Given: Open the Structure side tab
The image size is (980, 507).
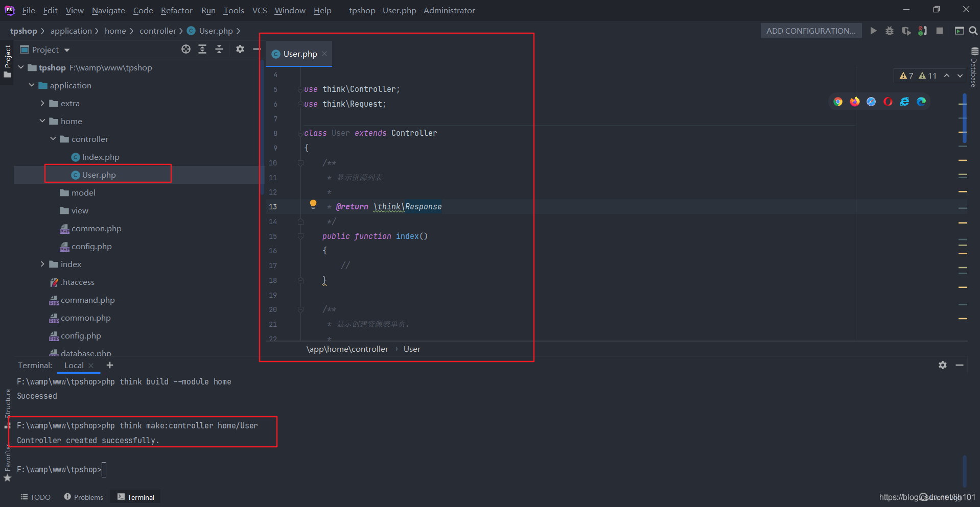Looking at the screenshot, I should point(7,408).
